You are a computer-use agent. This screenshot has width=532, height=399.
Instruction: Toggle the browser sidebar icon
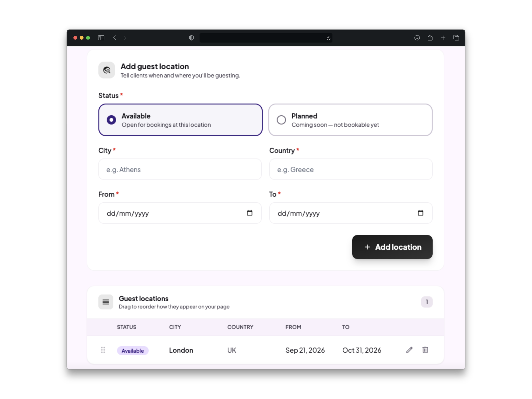tap(101, 38)
